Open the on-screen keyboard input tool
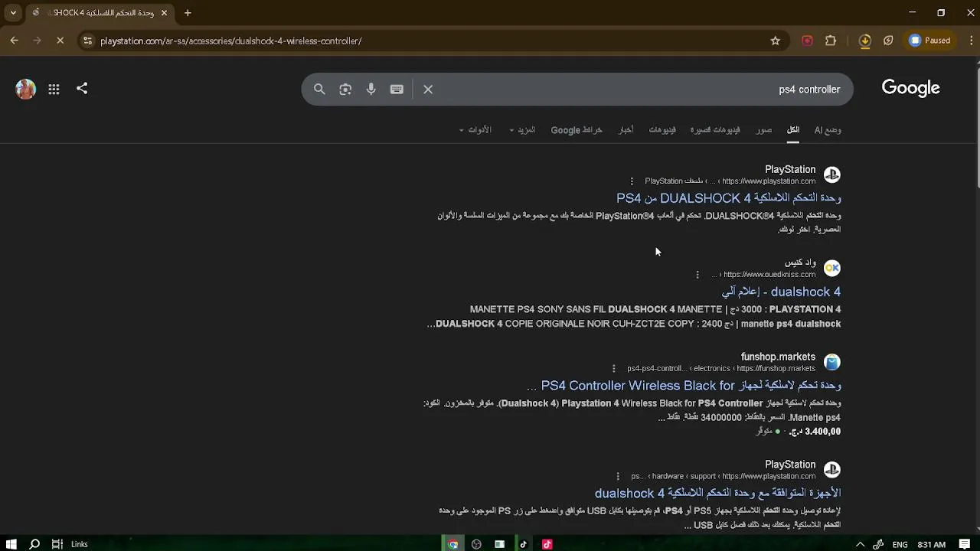 pyautogui.click(x=397, y=90)
